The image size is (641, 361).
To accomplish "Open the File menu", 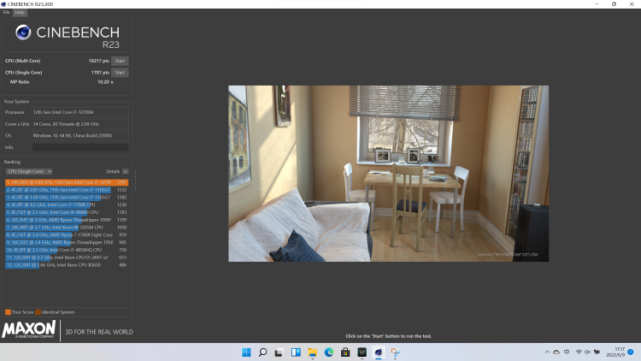I will 6,12.
